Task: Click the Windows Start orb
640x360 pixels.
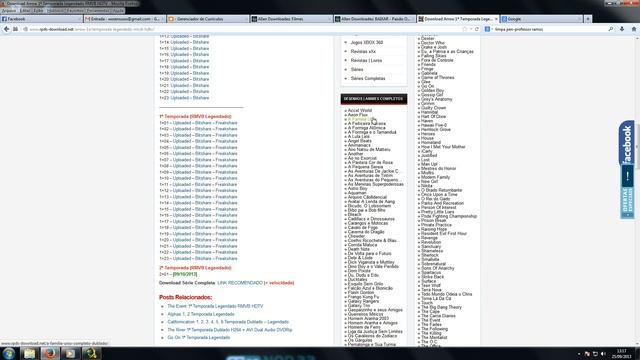Action: (x=9, y=353)
